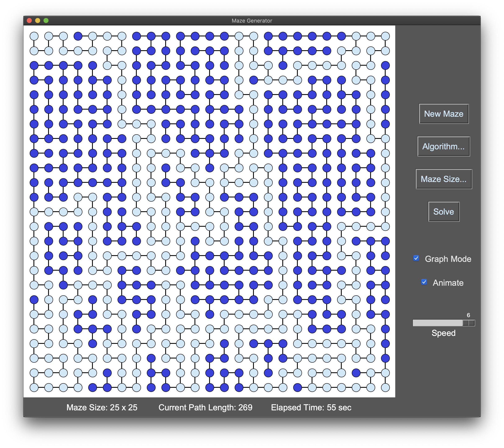Click the yellow minimize window button
Image resolution: width=504 pixels, height=448 pixels.
pos(37,20)
